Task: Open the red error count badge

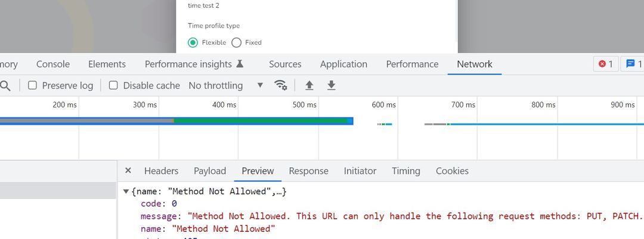Action: tap(605, 64)
